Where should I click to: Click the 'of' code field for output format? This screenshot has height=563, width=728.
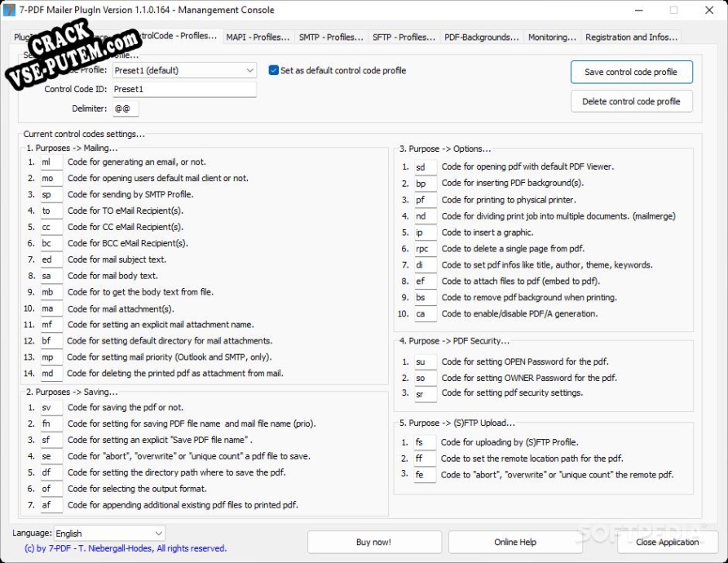pyautogui.click(x=51, y=489)
